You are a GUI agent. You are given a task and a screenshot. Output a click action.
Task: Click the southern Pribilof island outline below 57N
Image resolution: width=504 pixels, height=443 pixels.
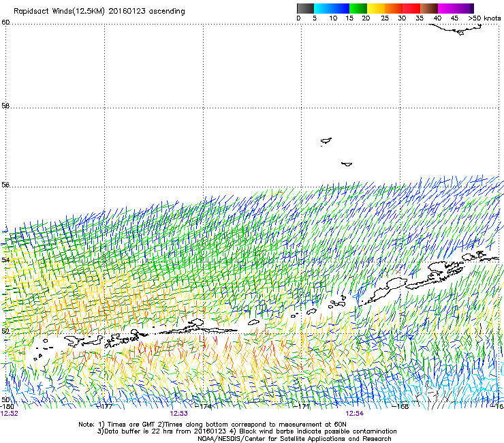(347, 164)
